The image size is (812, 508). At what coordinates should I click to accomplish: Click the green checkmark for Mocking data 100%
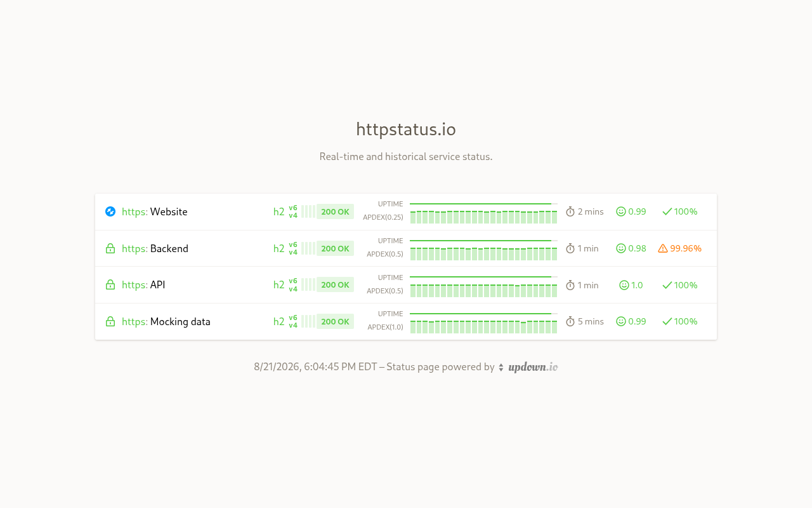(667, 321)
